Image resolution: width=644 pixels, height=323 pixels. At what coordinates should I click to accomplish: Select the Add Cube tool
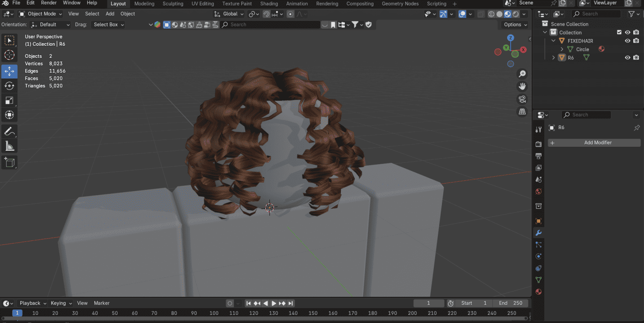9,162
